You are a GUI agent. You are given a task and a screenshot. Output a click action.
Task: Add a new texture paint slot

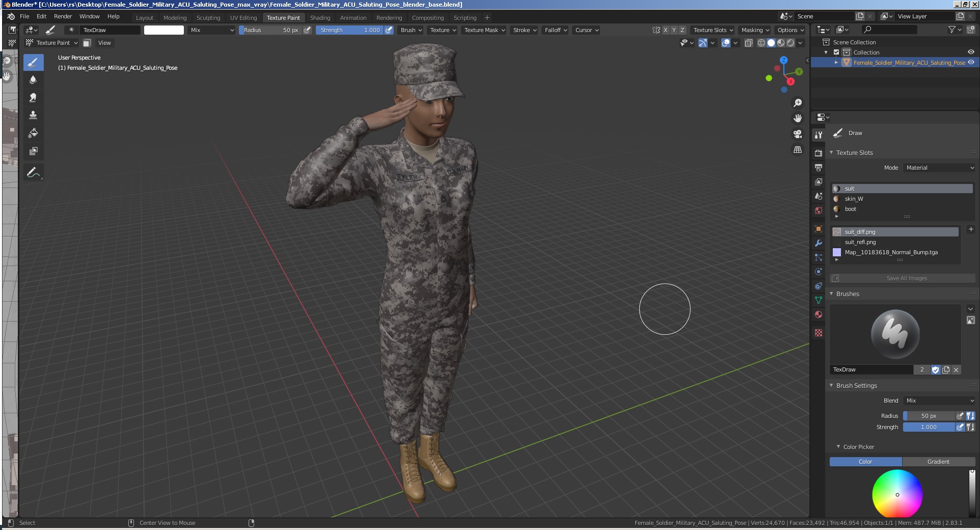coord(970,230)
